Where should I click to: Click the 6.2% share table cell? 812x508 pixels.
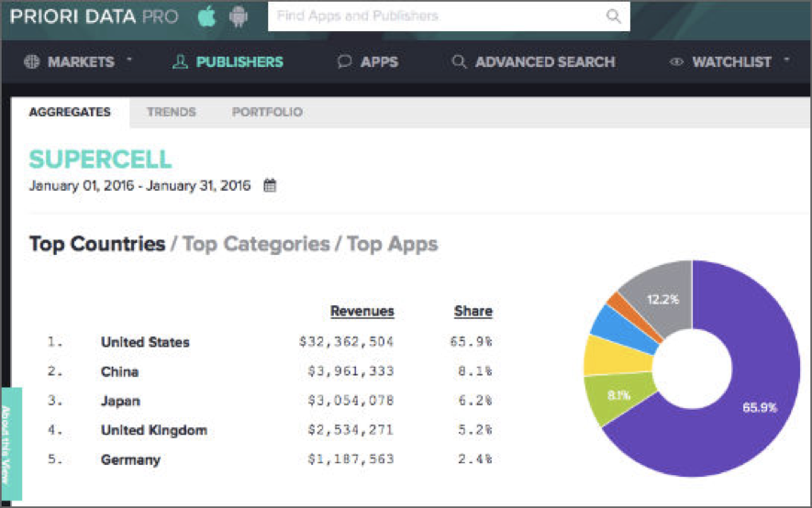(475, 401)
